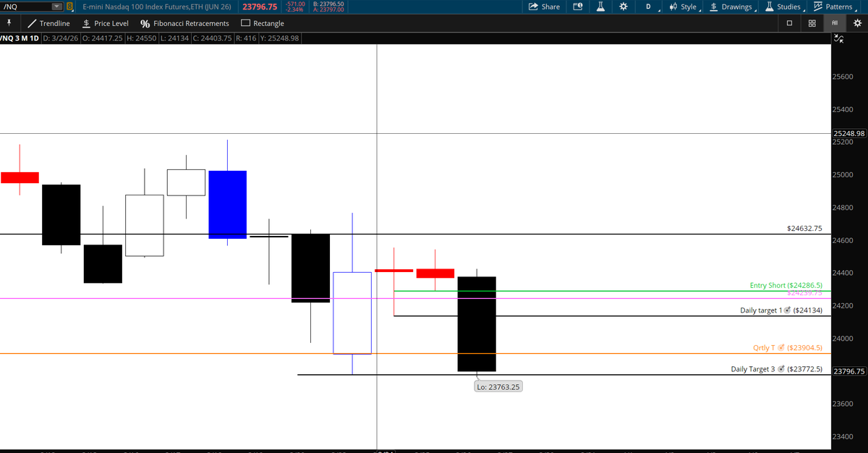Open the Share menu
868x453 pixels.
545,7
